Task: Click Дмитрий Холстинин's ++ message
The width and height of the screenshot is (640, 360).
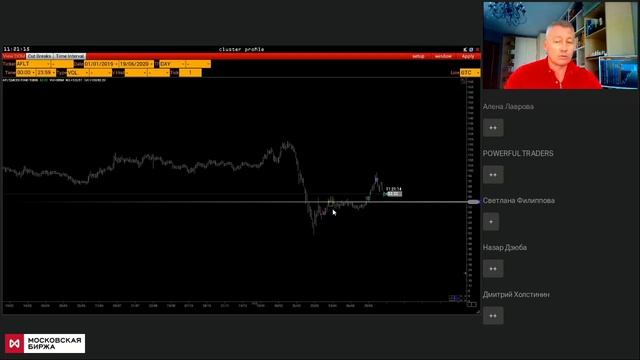Action: [493, 316]
